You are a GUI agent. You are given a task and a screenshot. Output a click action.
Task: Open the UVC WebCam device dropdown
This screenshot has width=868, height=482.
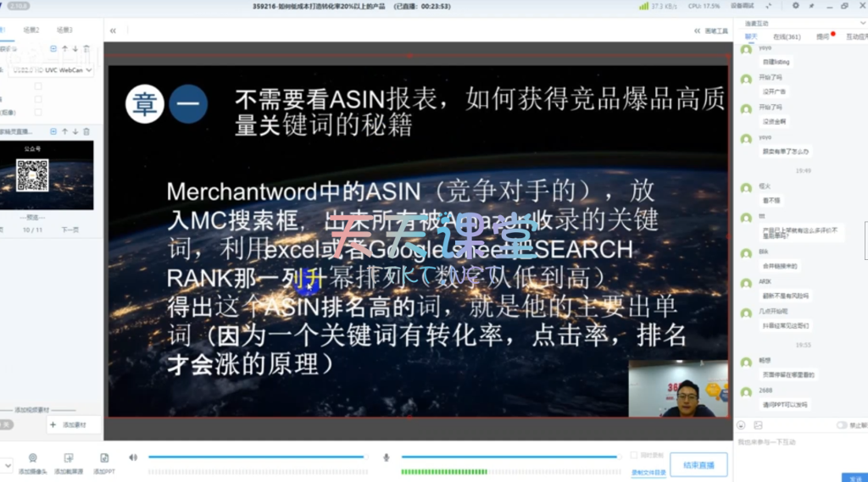tap(87, 70)
